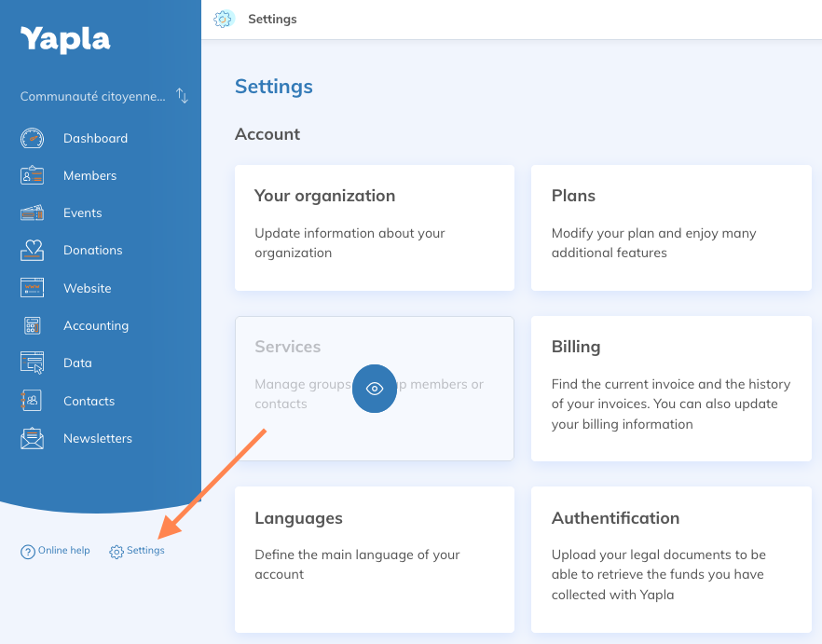Open the organization switcher arrows

tap(183, 97)
